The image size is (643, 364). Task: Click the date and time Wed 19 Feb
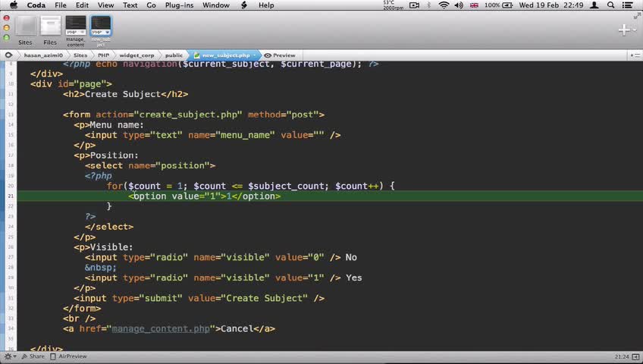coord(551,5)
